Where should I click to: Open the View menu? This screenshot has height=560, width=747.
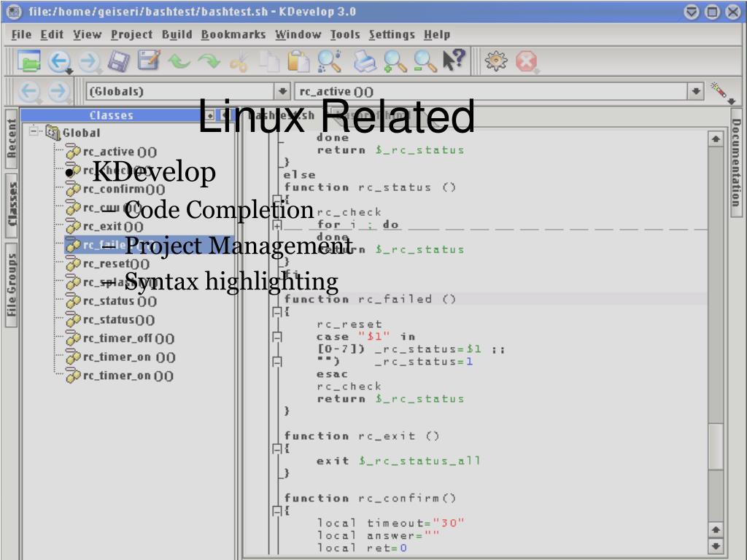tap(88, 34)
